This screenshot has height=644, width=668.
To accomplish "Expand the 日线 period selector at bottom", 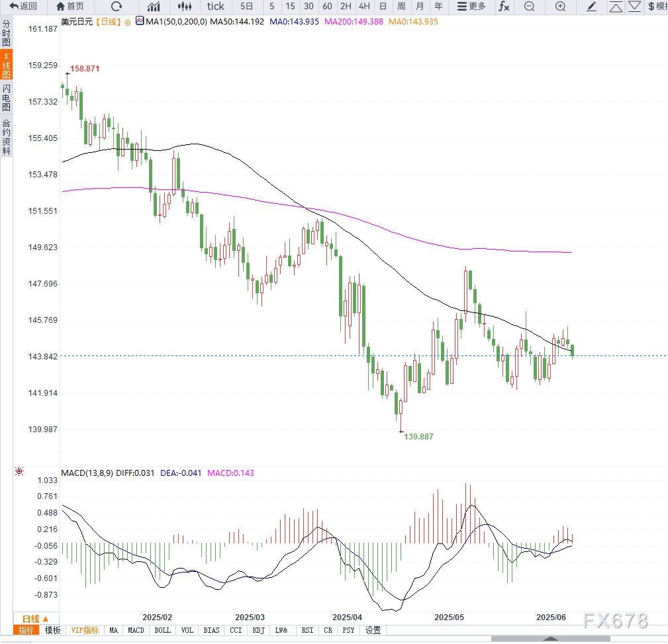I will point(36,619).
